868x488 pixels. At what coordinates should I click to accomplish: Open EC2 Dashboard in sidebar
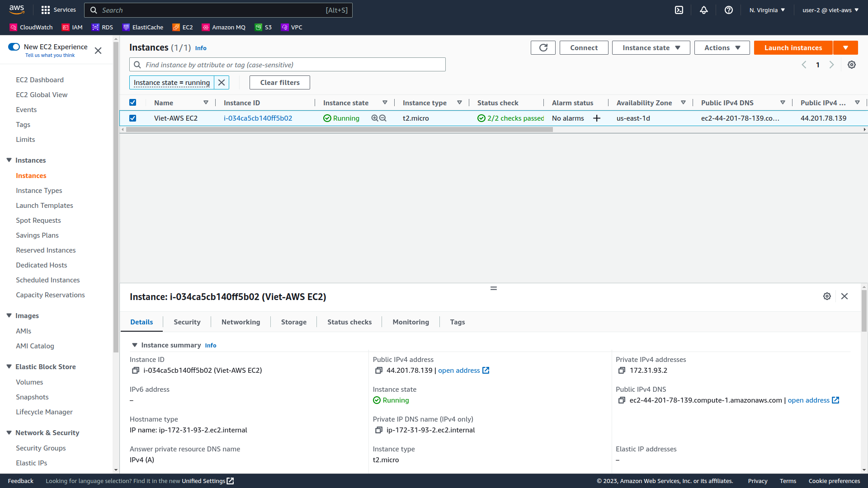coord(40,80)
